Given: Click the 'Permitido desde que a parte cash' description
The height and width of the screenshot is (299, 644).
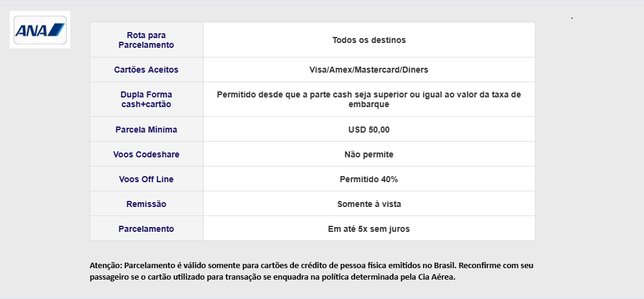Looking at the screenshot, I should [x=369, y=99].
